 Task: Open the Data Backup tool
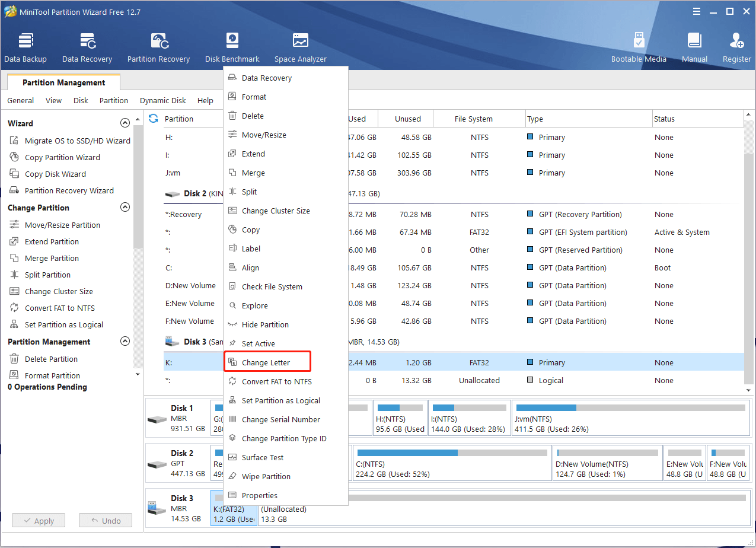pyautogui.click(x=25, y=47)
